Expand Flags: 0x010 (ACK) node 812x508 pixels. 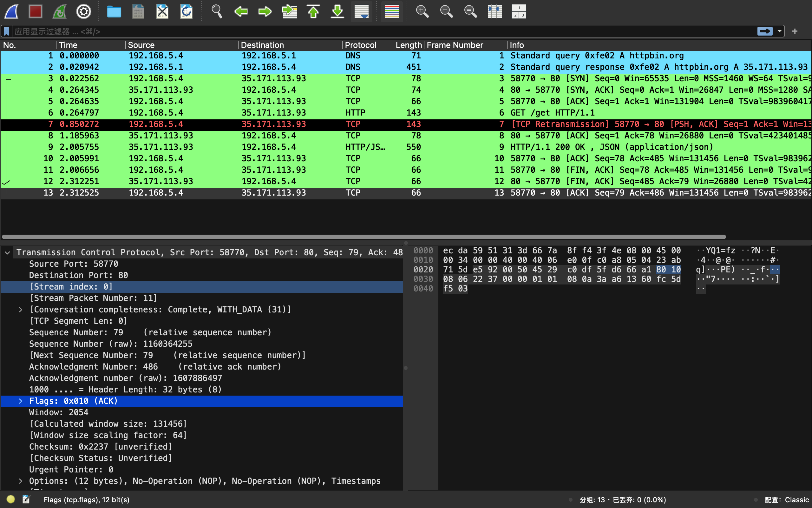point(21,401)
